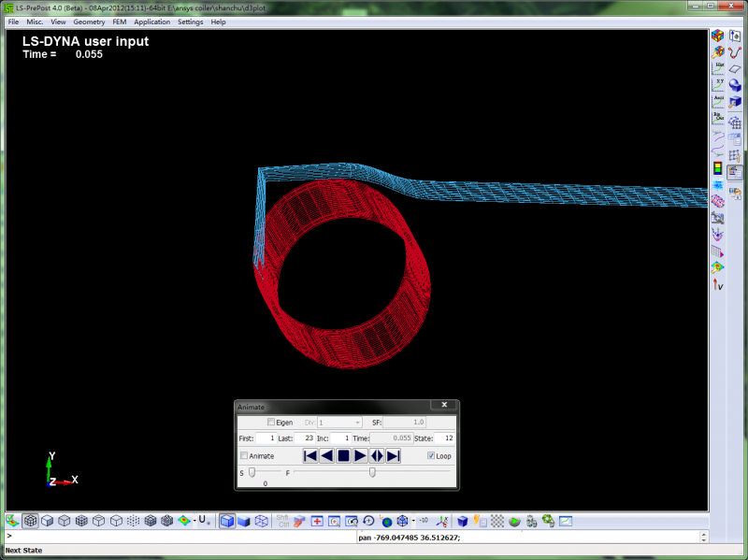
Task: Open the Div dropdown in Animate dialog
Action: point(339,423)
